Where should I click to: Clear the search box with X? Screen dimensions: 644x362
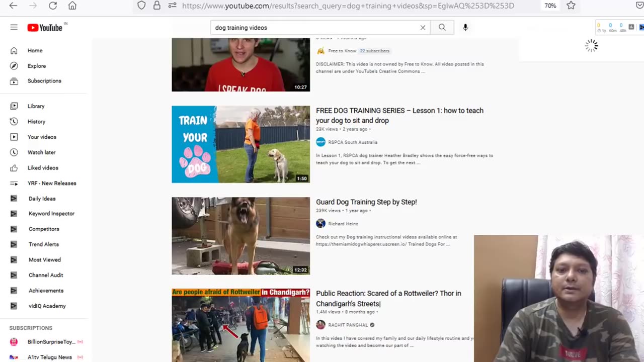click(x=423, y=28)
